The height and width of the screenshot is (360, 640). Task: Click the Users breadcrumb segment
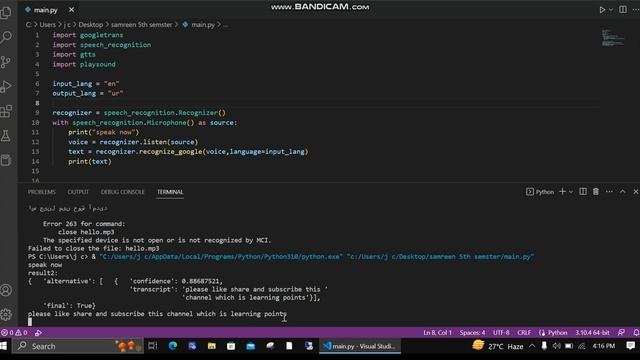(x=47, y=24)
